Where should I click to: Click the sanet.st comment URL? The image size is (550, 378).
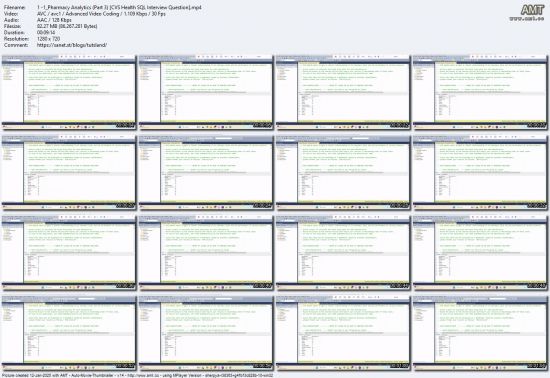coord(72,45)
